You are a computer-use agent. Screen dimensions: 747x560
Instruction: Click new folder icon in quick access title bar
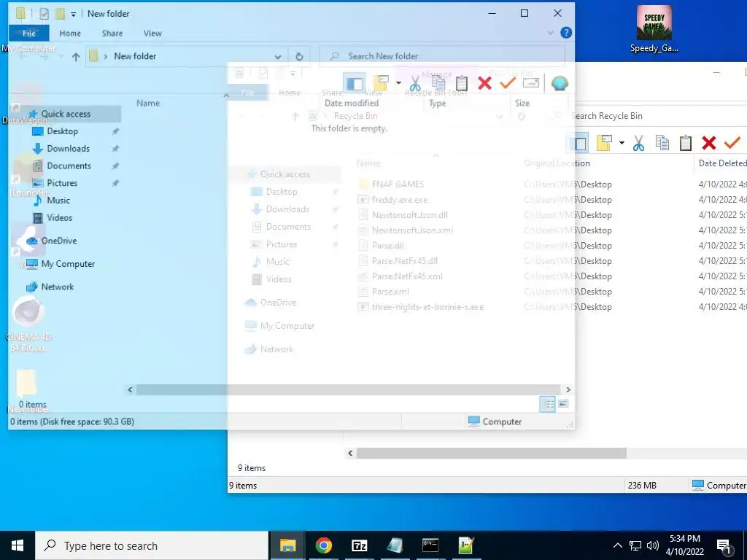tap(60, 14)
